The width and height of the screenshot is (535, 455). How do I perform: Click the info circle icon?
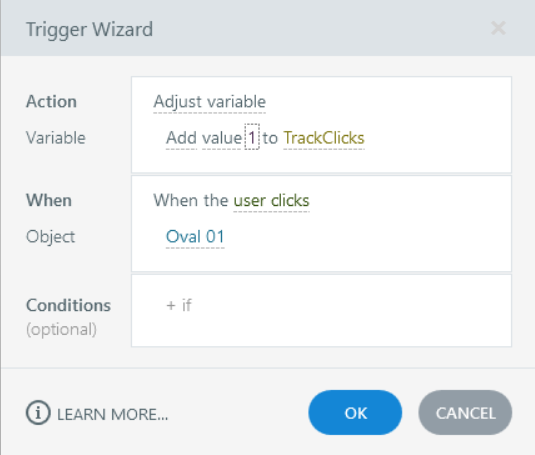tap(38, 413)
